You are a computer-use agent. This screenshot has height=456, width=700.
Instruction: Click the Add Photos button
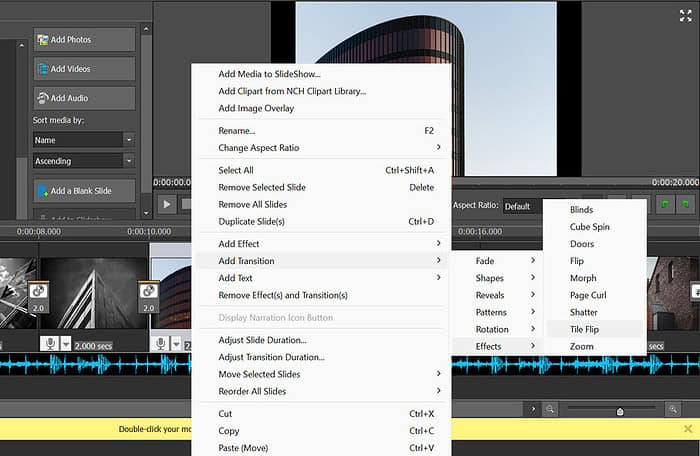pyautogui.click(x=84, y=40)
